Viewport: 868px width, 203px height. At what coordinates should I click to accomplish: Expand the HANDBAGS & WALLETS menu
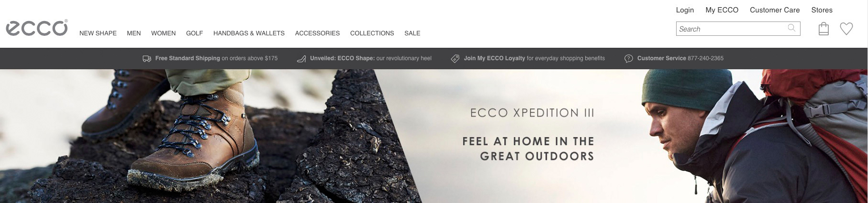coord(249,33)
